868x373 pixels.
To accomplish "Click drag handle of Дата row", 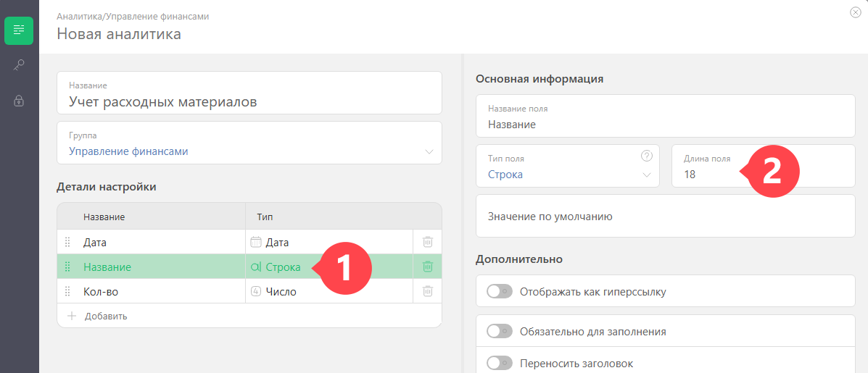I will pyautogui.click(x=67, y=242).
